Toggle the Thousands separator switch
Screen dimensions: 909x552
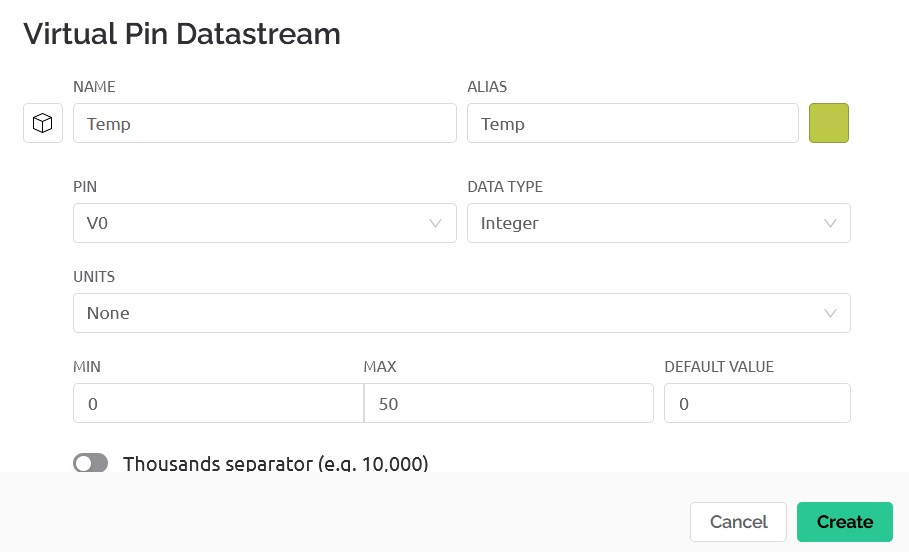pyautogui.click(x=91, y=463)
